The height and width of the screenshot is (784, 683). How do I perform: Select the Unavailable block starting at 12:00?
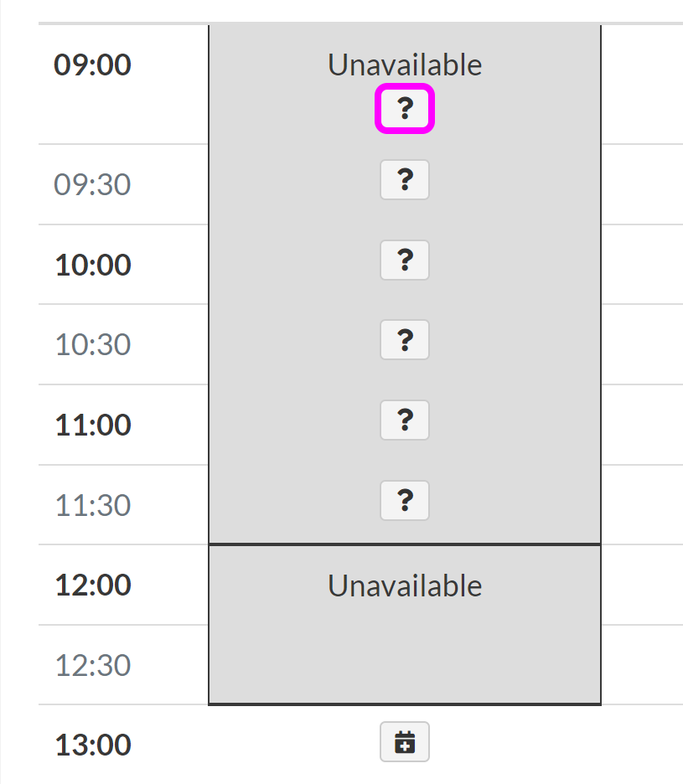point(405,585)
